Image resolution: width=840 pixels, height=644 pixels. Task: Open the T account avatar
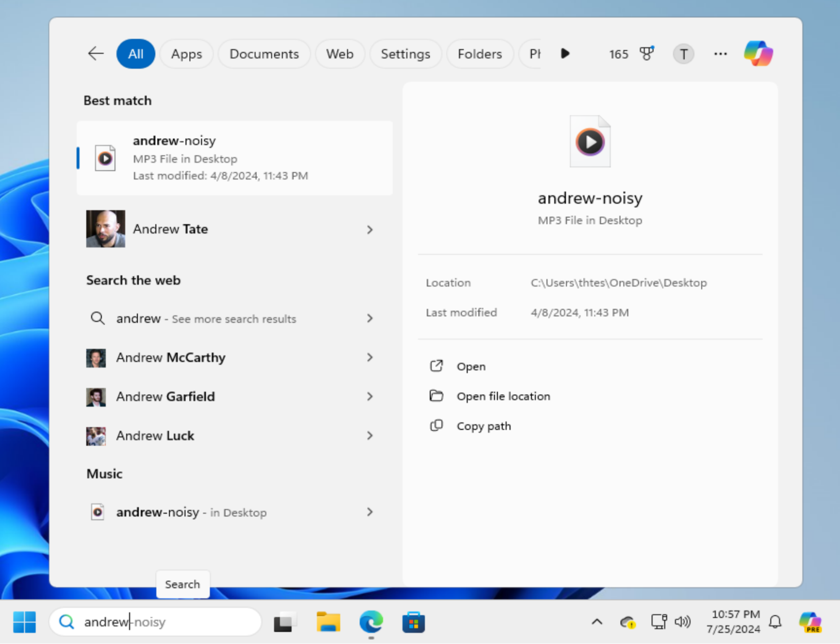click(683, 54)
